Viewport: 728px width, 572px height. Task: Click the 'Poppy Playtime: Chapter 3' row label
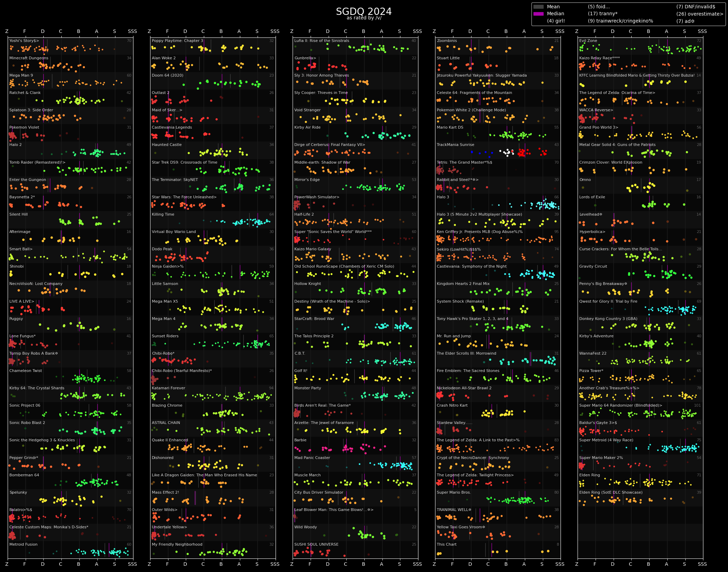point(177,41)
